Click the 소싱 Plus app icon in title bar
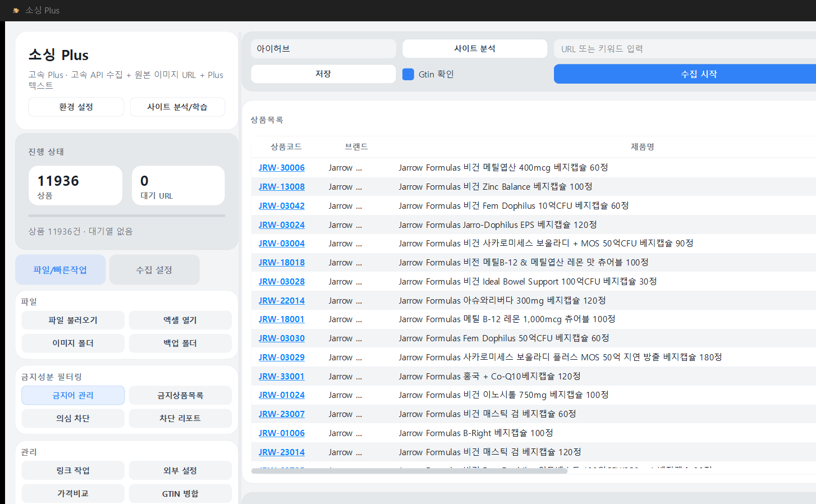Viewport: 816px width, 504px height. (16, 10)
